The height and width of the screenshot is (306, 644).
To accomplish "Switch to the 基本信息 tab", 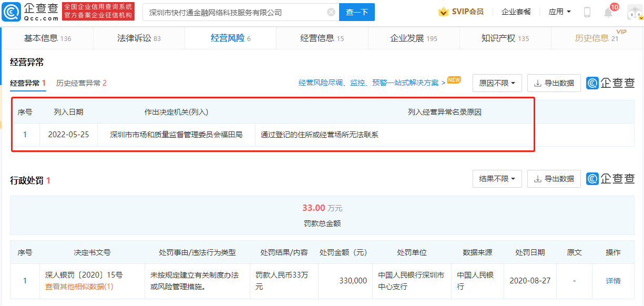I will (48, 38).
